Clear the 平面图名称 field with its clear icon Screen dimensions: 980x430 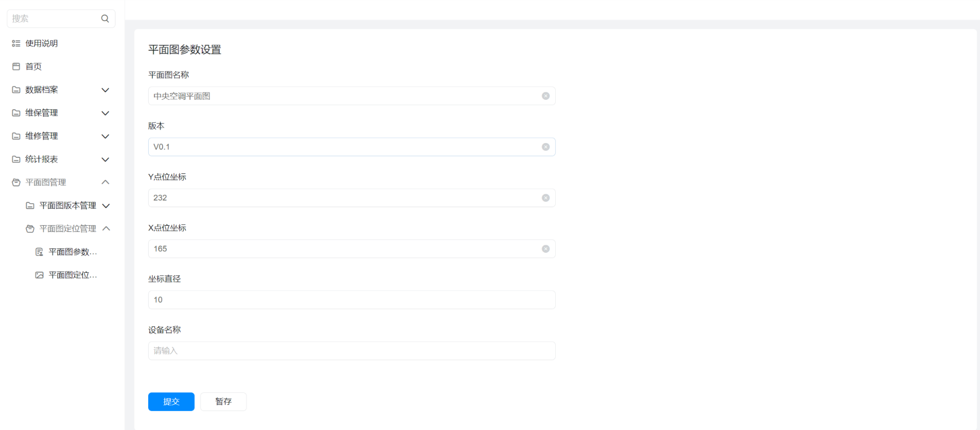[x=546, y=96]
